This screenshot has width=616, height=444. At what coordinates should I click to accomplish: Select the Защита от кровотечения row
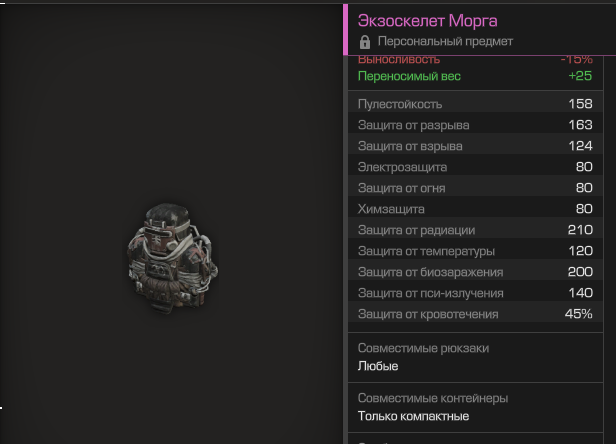pos(475,314)
